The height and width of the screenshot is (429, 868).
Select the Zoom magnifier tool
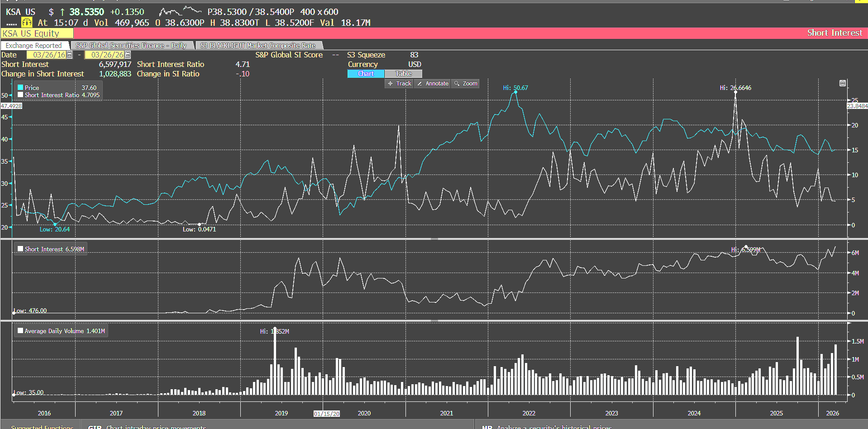point(465,83)
